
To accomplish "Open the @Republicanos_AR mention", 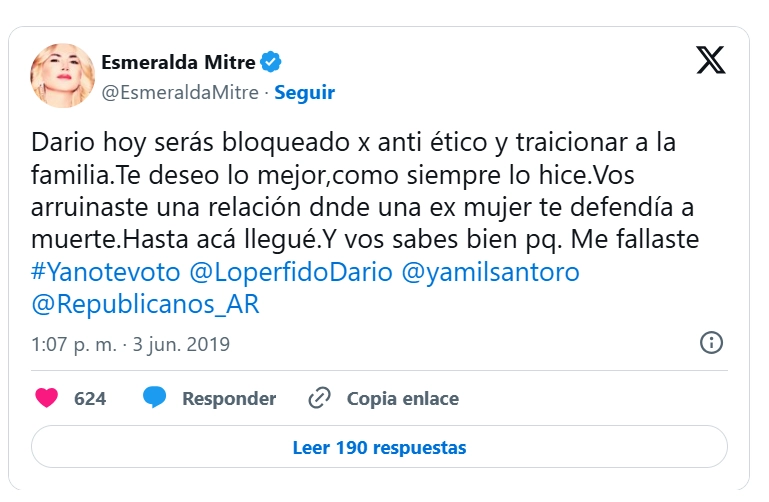I will 146,304.
